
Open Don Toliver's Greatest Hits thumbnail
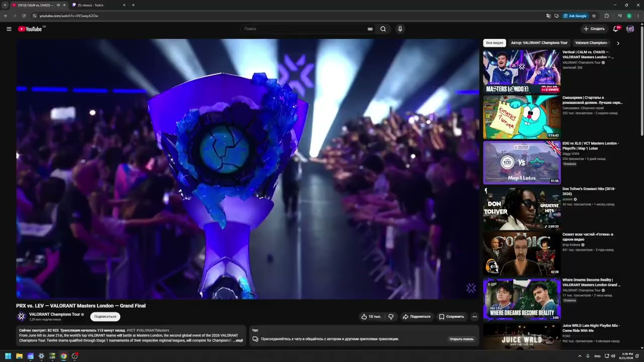point(522,208)
